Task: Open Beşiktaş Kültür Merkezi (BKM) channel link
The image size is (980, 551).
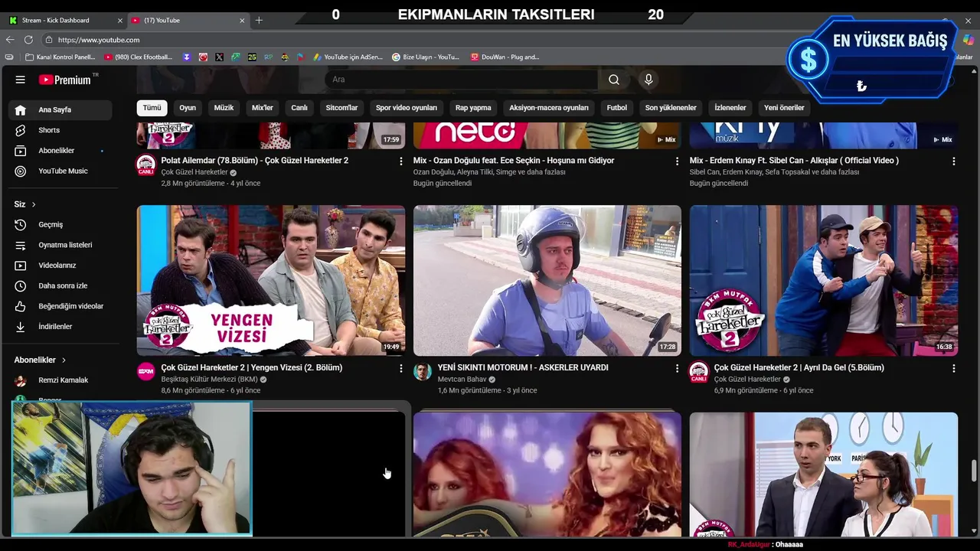Action: coord(209,380)
